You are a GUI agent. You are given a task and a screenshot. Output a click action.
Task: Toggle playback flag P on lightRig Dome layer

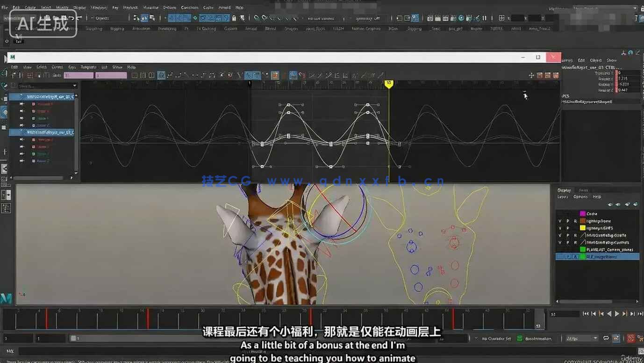(x=568, y=221)
